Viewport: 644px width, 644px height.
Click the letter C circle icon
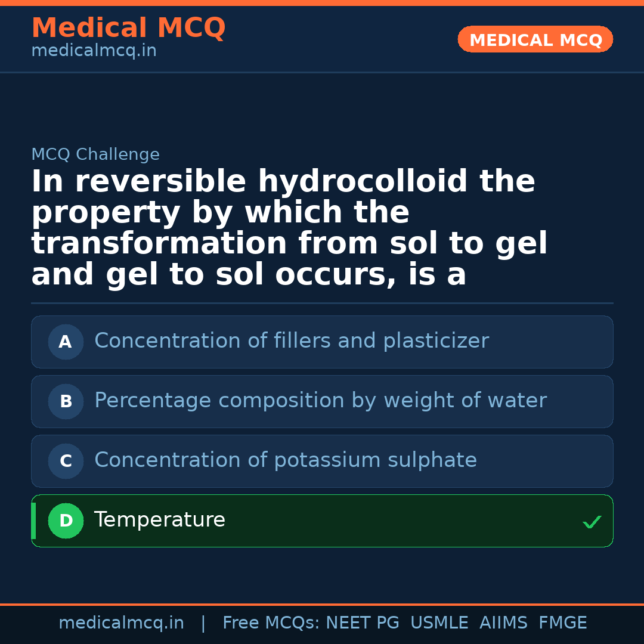[x=66, y=461]
